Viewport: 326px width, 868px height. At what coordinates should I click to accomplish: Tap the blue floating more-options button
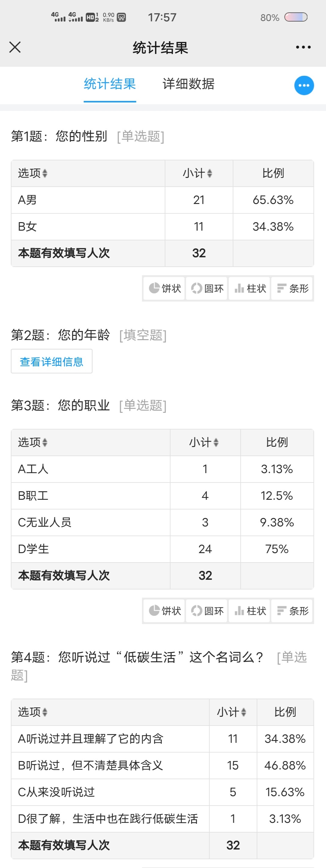click(x=304, y=85)
